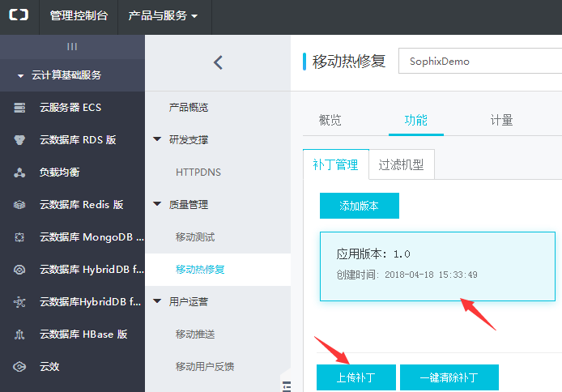Collapse sidebar using the three-bar handle
The width and height of the screenshot is (562, 392).
[x=72, y=47]
